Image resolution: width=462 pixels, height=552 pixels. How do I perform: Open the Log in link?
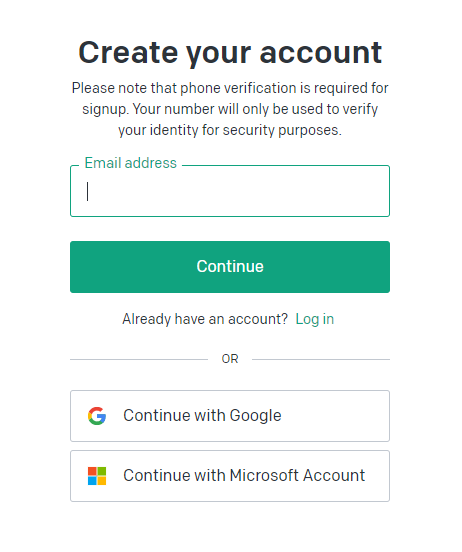click(x=314, y=319)
